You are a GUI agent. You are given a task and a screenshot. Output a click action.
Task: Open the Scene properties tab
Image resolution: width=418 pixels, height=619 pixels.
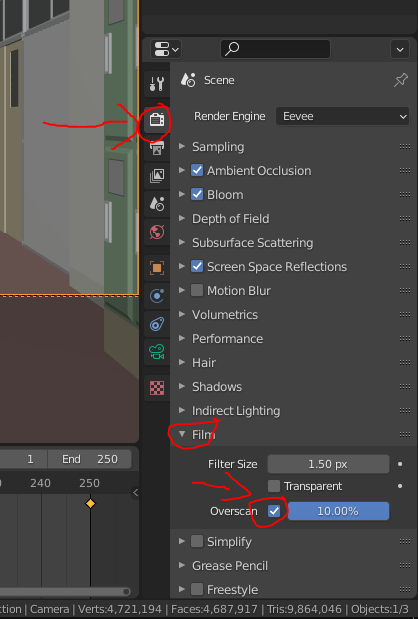(157, 204)
